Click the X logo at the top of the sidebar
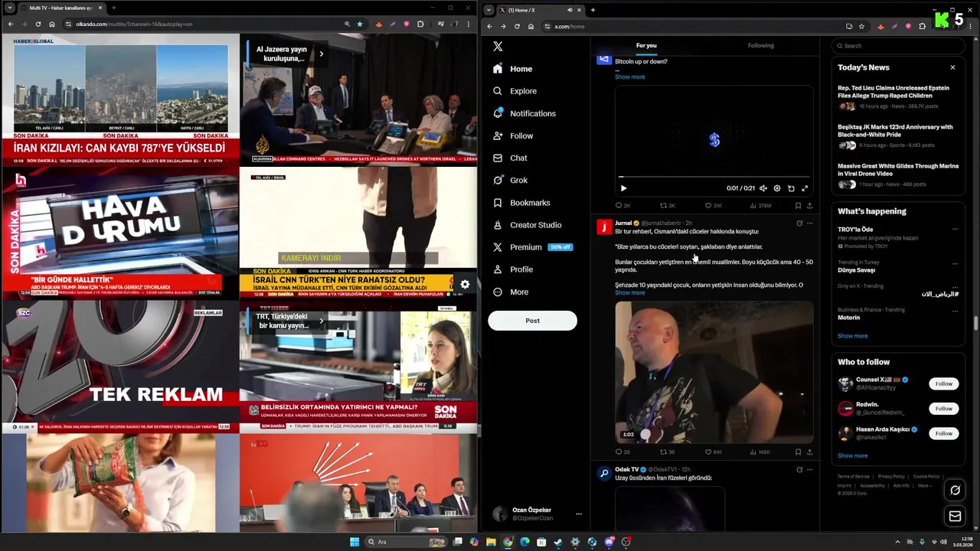The width and height of the screenshot is (980, 551). (498, 46)
